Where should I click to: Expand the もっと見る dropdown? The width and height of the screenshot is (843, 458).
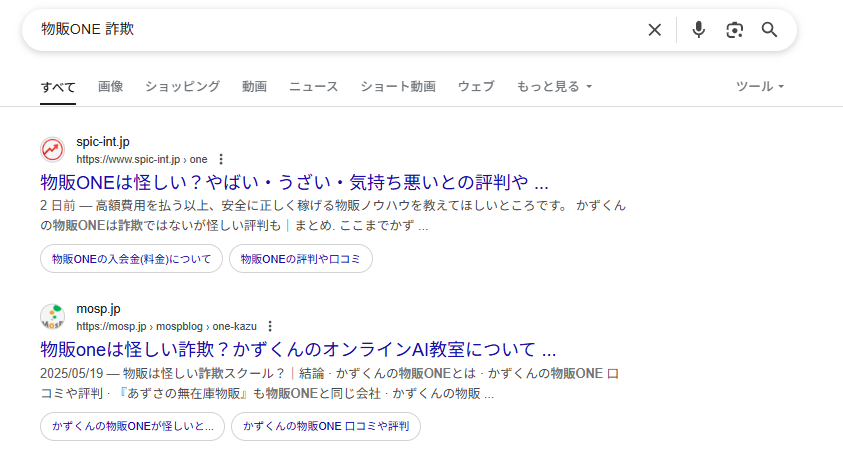(554, 87)
